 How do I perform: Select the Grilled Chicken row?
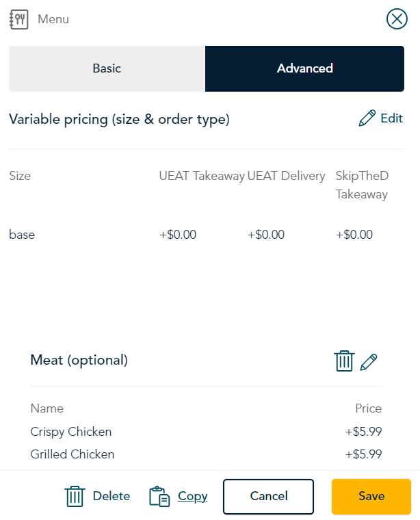coord(206,454)
